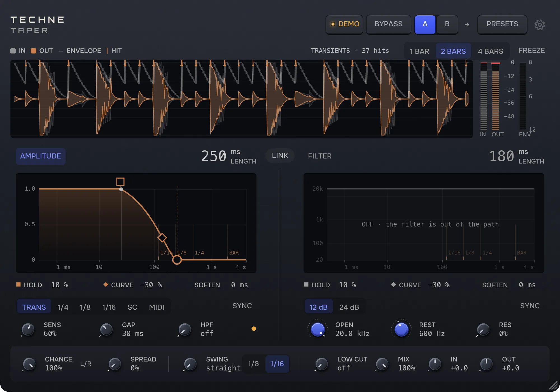Click the SENS knob
The image size is (560, 392).
click(28, 329)
